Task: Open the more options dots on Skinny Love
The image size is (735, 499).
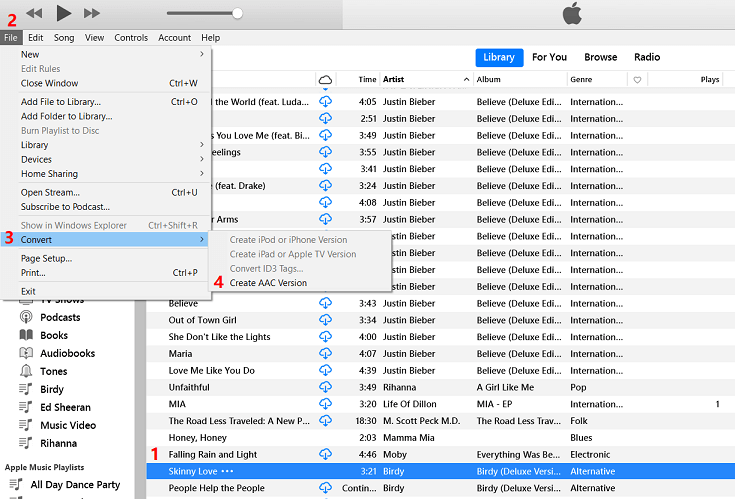Action: 227,471
